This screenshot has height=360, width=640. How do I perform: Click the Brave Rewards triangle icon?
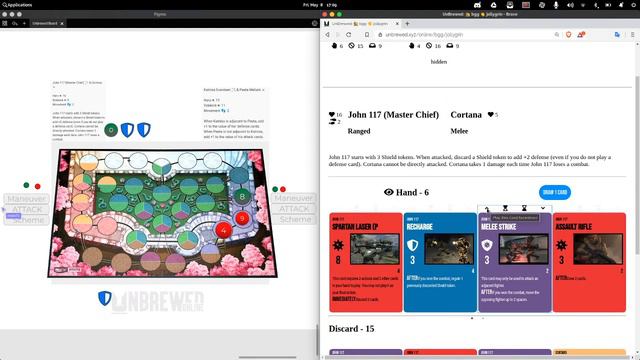580,35
